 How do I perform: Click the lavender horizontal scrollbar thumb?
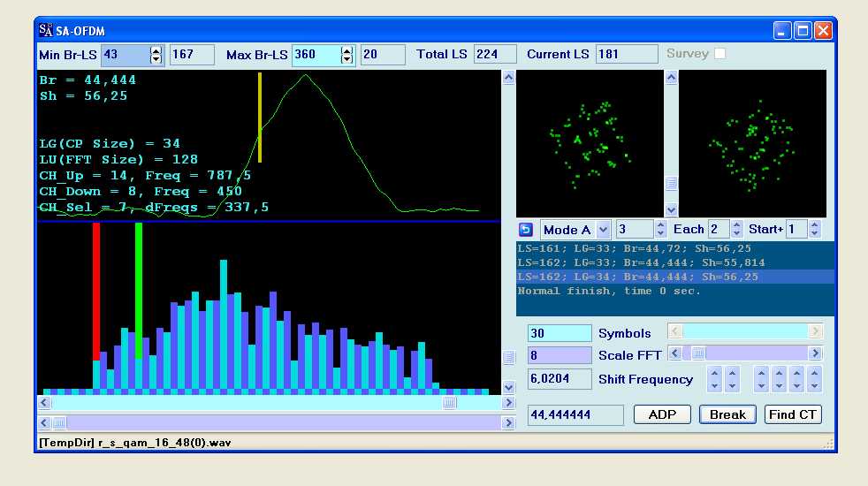click(58, 423)
